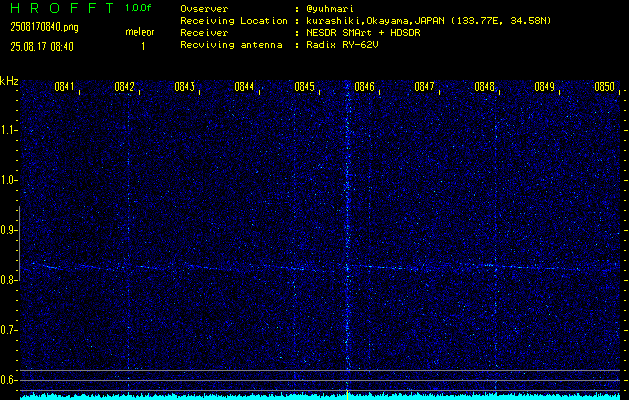
Task: Select the NESDR SMArt + HDSDR text
Action: pos(363,33)
